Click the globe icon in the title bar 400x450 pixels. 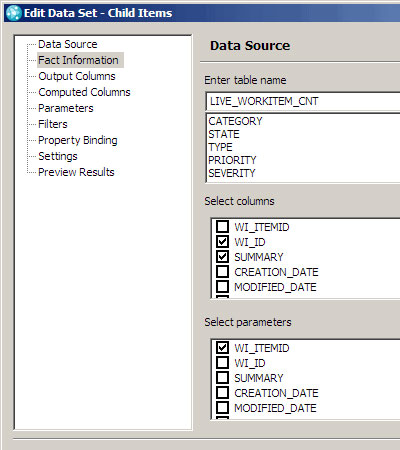point(14,13)
